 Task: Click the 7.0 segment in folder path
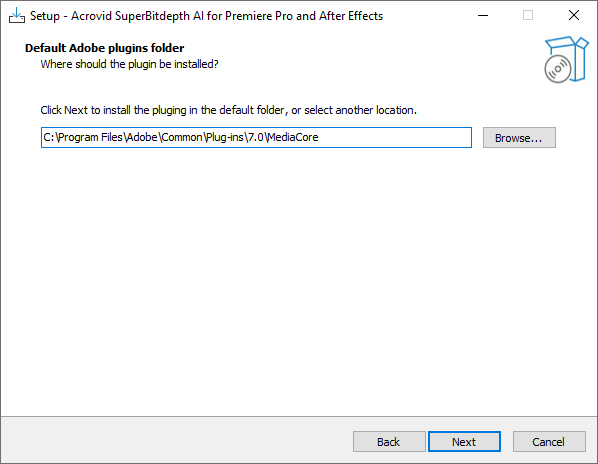[256, 138]
